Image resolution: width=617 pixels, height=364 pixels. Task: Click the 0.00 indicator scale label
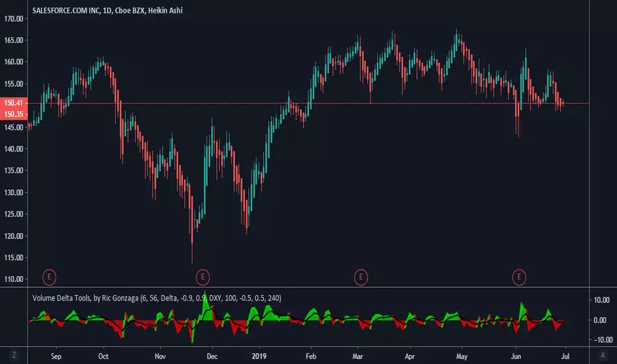pyautogui.click(x=600, y=320)
